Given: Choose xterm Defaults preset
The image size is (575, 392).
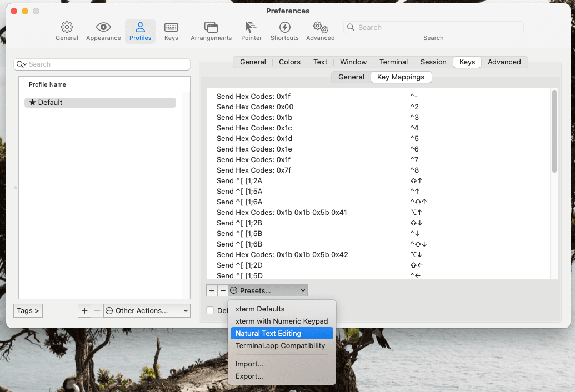Looking at the screenshot, I should 282,309.
